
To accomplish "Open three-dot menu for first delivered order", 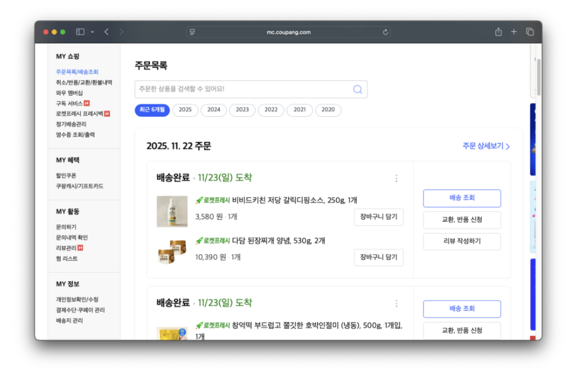I will click(396, 178).
